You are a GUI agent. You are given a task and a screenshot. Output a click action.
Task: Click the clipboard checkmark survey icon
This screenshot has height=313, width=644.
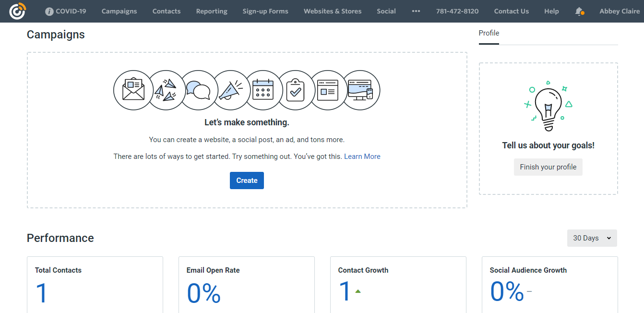[296, 90]
